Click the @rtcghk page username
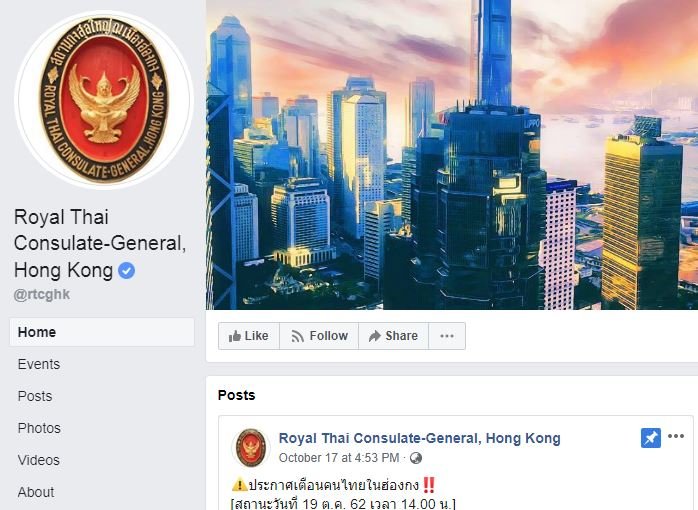 [x=42, y=295]
